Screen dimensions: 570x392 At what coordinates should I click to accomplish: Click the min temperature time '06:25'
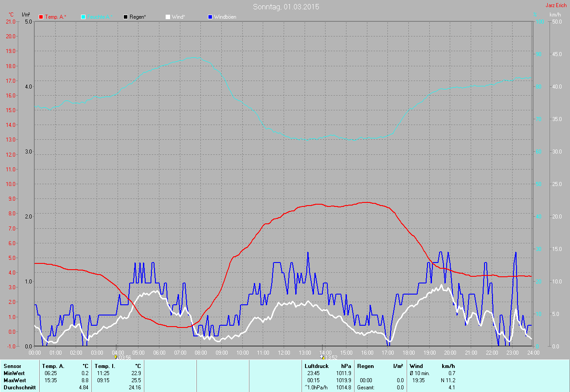coord(51,373)
